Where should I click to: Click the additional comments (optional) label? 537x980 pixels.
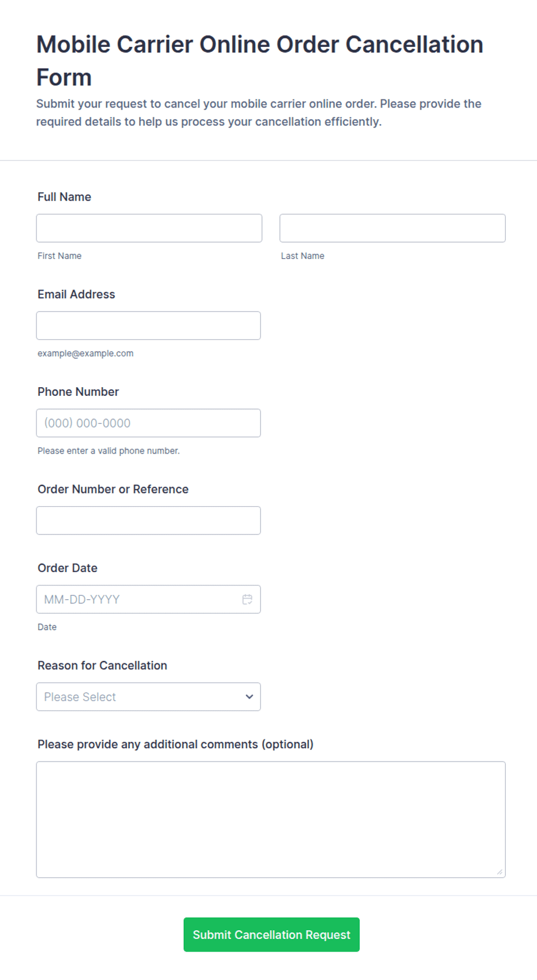point(176,744)
